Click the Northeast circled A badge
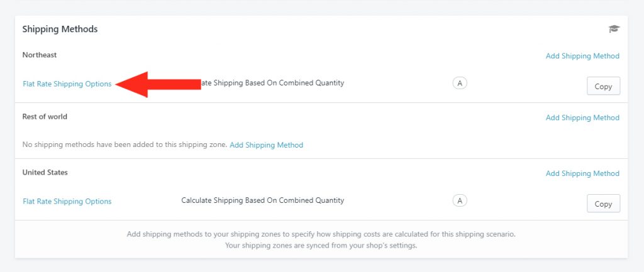 click(x=460, y=84)
